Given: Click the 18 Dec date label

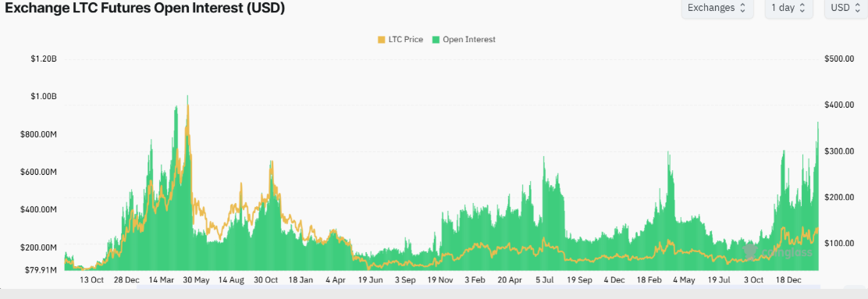Looking at the screenshot, I should (788, 280).
